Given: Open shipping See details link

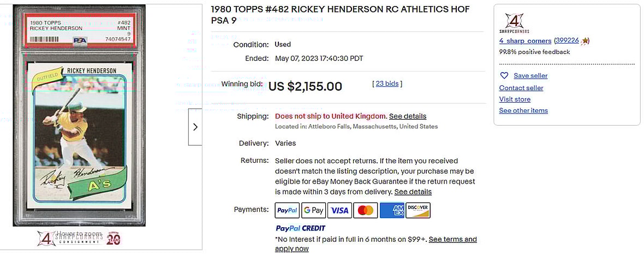Looking at the screenshot, I should (408, 116).
